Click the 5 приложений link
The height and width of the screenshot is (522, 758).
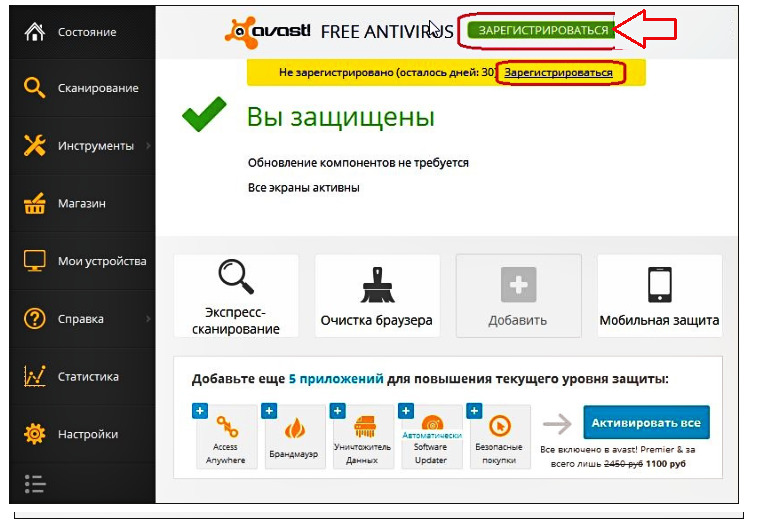[x=336, y=379]
